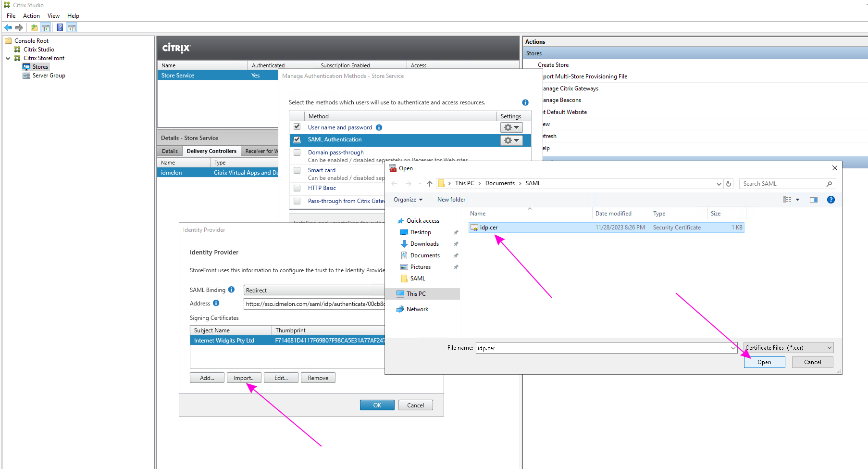Click refresh icon in address bar
Screen dimensions: 868x469
coord(729,184)
